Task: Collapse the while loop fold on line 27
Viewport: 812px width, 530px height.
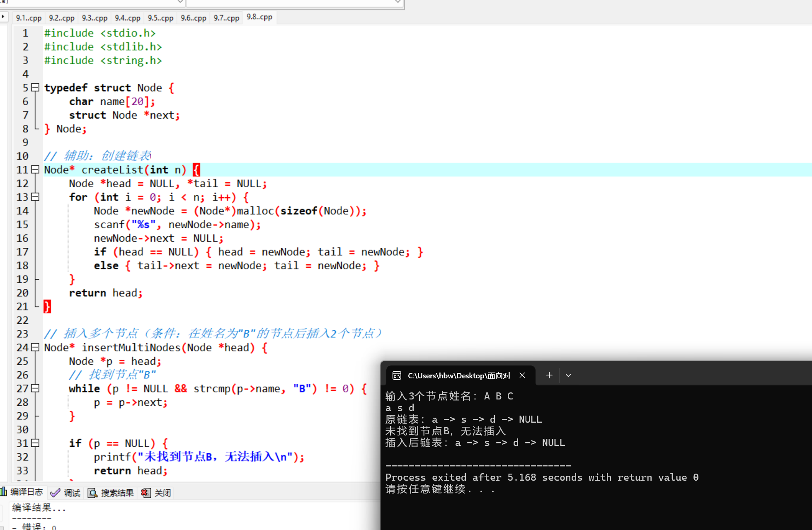Action: pyautogui.click(x=35, y=389)
